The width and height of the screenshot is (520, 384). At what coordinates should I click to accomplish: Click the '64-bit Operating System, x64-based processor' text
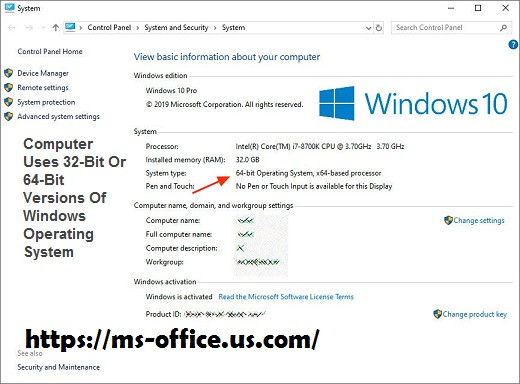pos(308,173)
